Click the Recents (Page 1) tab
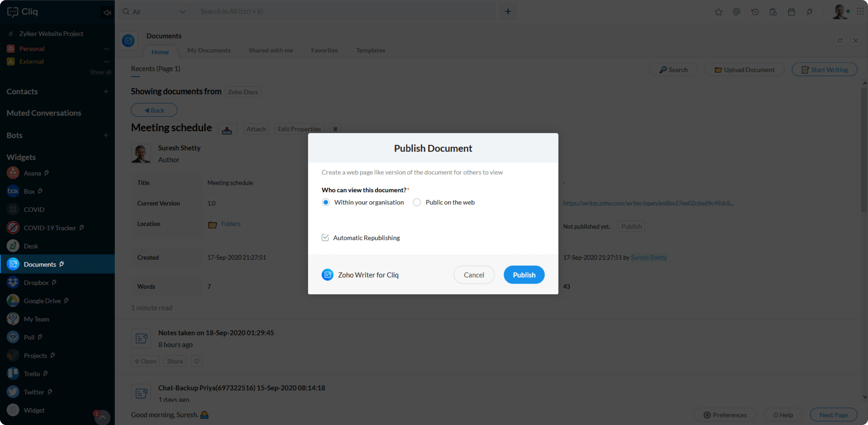Screen dimensions: 868x425 [x=155, y=69]
